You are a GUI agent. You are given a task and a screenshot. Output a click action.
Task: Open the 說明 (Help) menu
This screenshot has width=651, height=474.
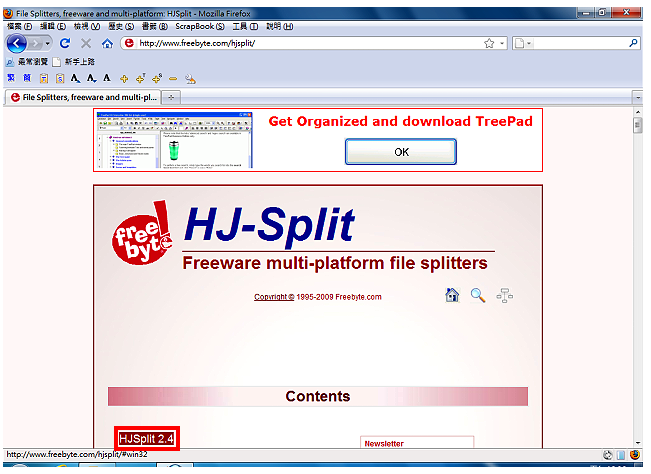click(x=279, y=27)
